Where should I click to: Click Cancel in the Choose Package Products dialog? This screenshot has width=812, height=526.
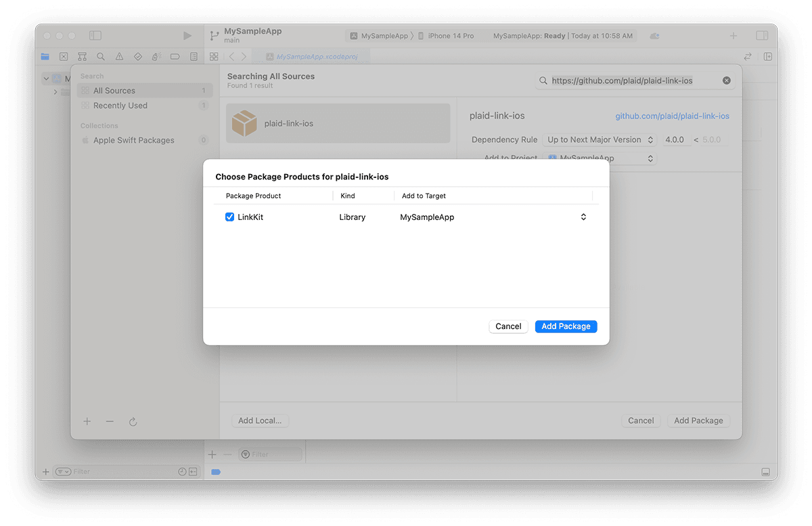point(508,326)
